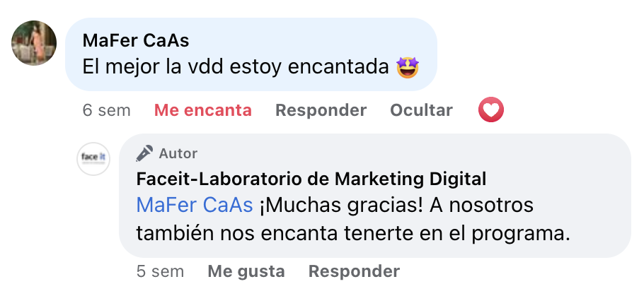
Task: Click the Autor label
Action: 178,154
